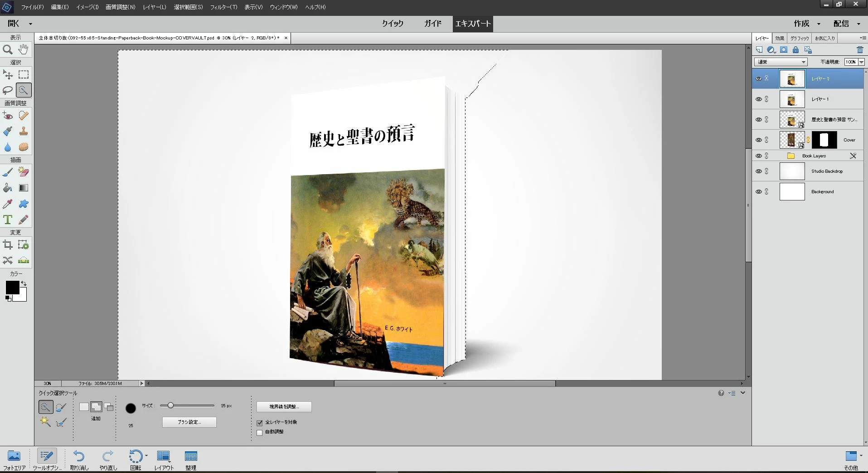Click the やり直し redo button
The image size is (868, 473).
click(108, 459)
